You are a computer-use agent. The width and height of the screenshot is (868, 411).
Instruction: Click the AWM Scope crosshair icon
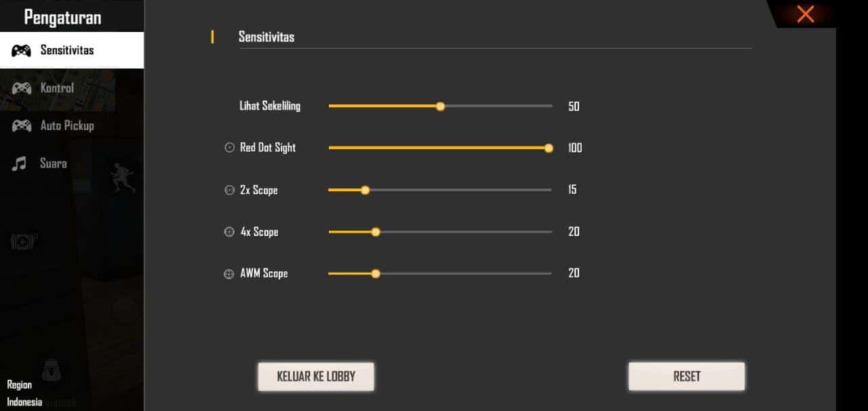[x=229, y=273]
